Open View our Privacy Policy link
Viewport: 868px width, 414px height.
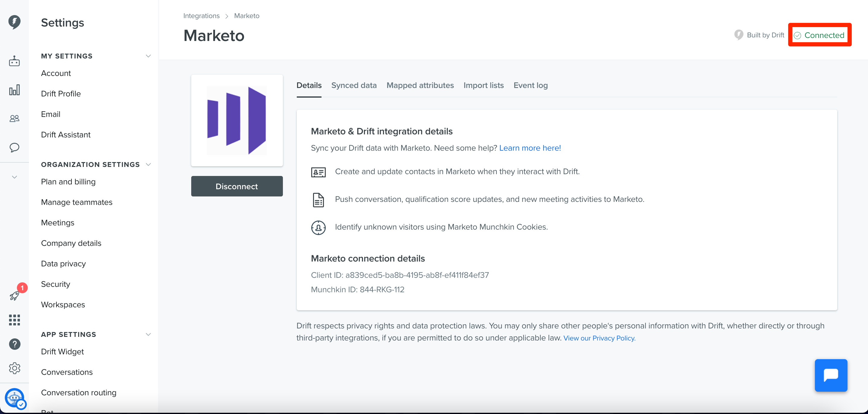599,338
